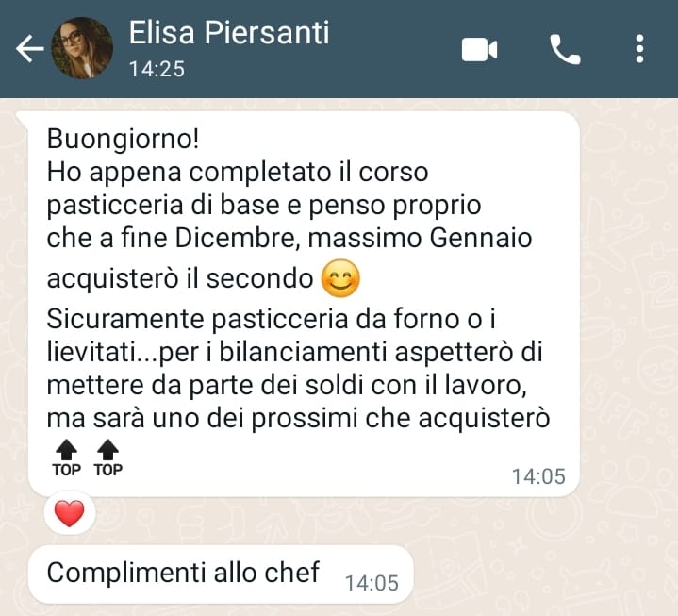The width and height of the screenshot is (678, 616).
Task: Tap the back arrow icon
Action: pyautogui.click(x=29, y=48)
